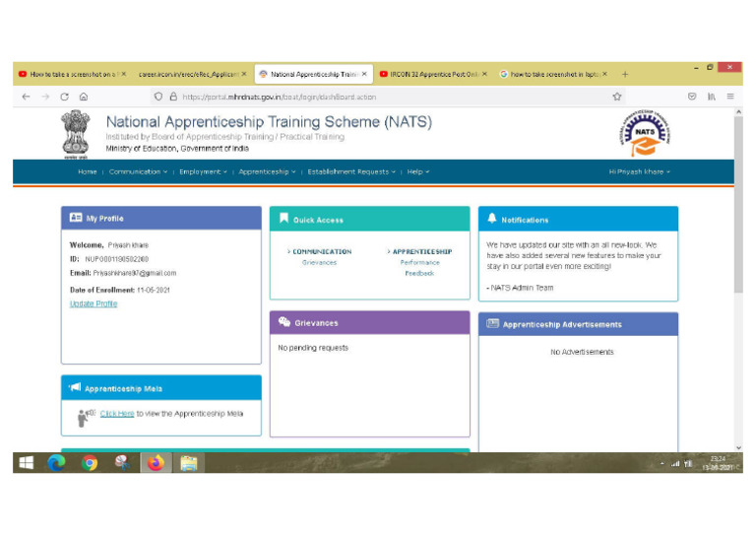
Task: Reload the page with the refresh icon
Action: point(64,97)
